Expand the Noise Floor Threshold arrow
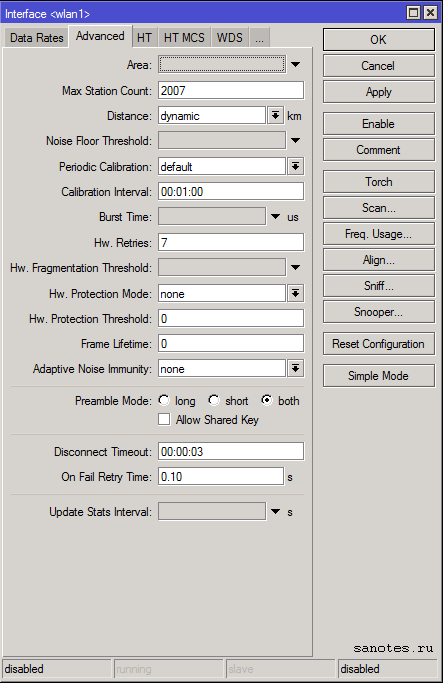 click(x=295, y=140)
